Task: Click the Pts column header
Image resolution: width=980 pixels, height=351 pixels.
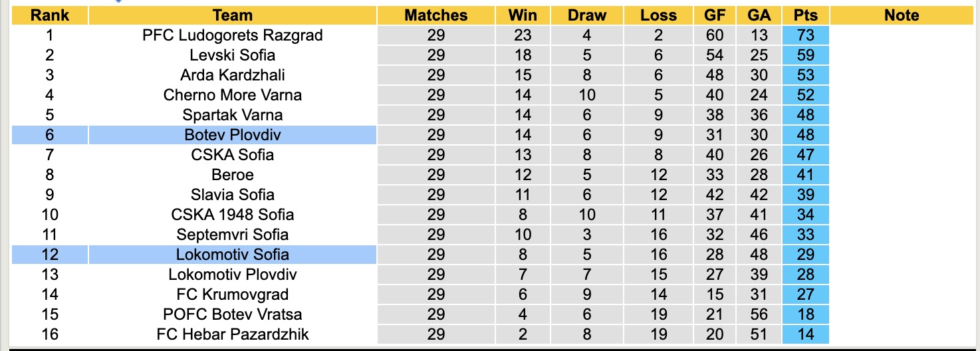Action: pos(806,15)
